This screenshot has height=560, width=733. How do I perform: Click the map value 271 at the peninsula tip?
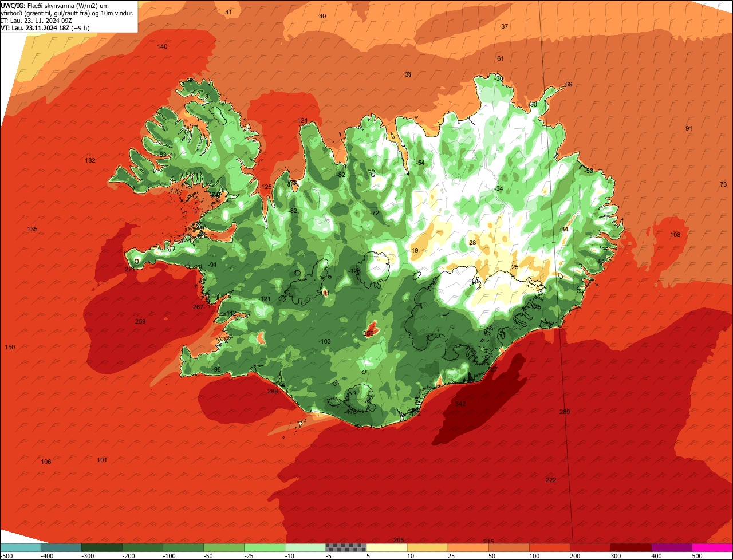[x=130, y=269]
